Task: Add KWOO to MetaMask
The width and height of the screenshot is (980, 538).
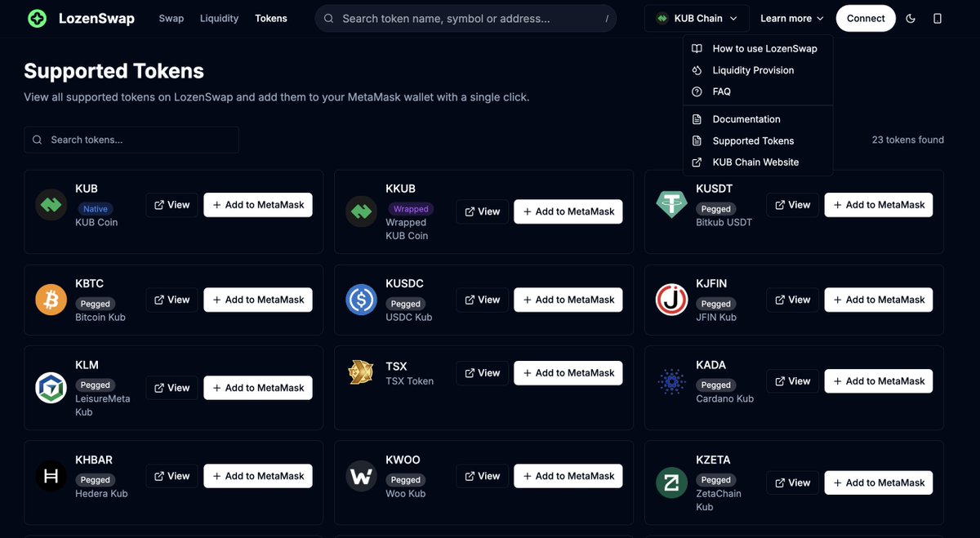Action: click(x=568, y=476)
